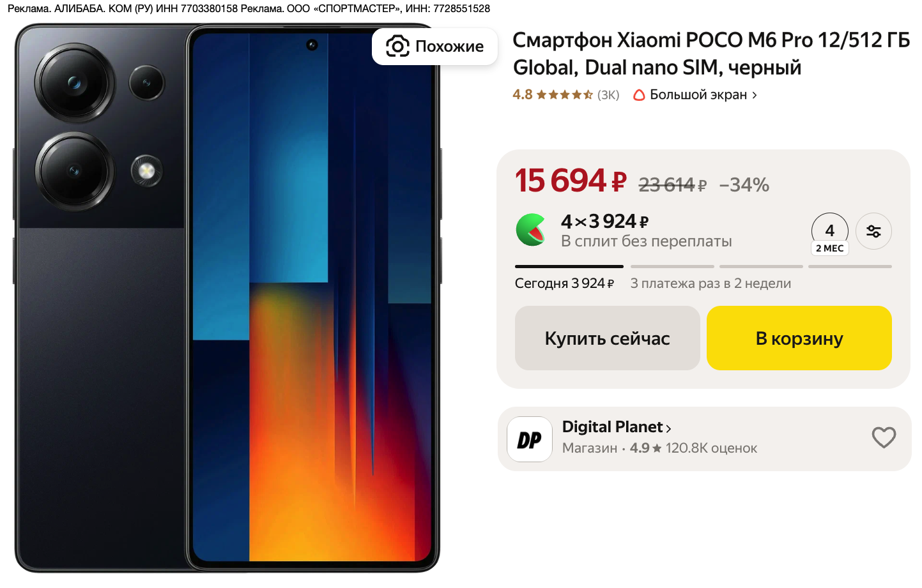Open Digital Planet store page arrow
The image size is (922, 588).
click(668, 428)
